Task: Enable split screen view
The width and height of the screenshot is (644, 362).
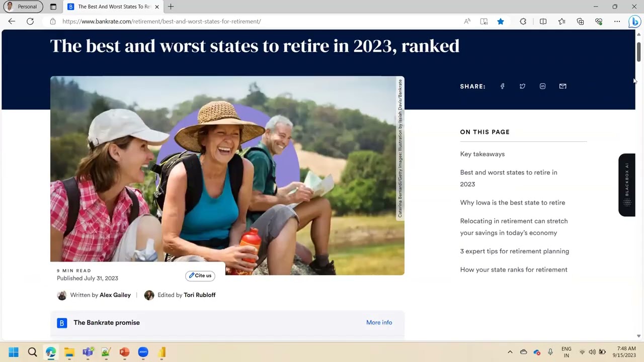Action: [543, 21]
